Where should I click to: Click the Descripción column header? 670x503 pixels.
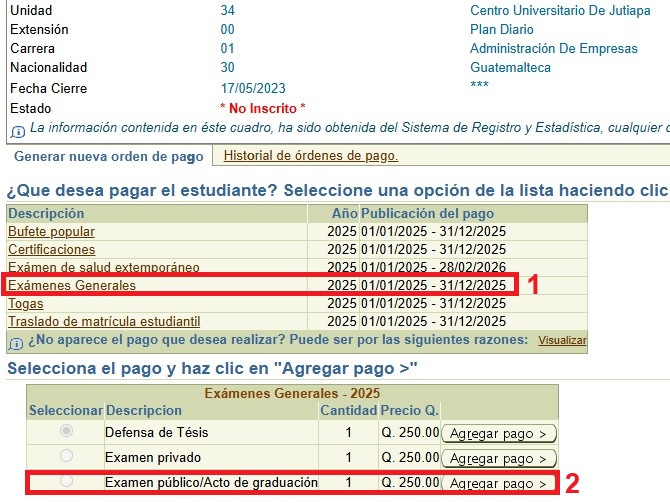click(x=46, y=214)
